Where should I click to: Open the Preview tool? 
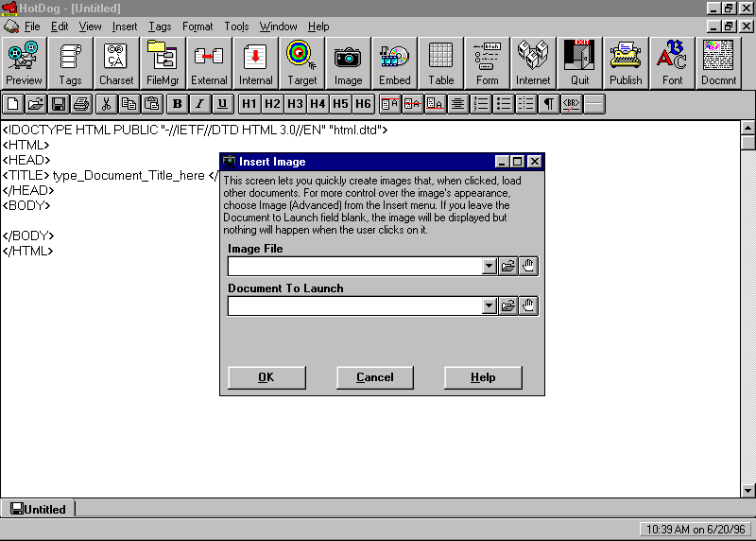24,63
